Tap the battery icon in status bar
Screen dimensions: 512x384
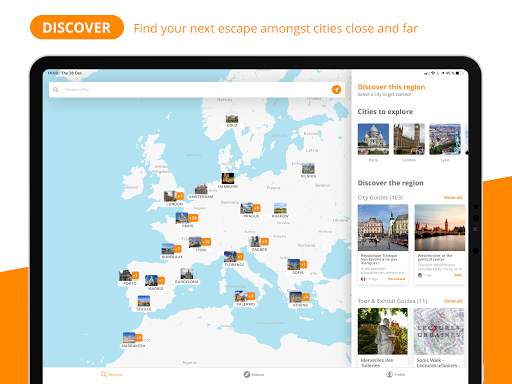[460, 73]
